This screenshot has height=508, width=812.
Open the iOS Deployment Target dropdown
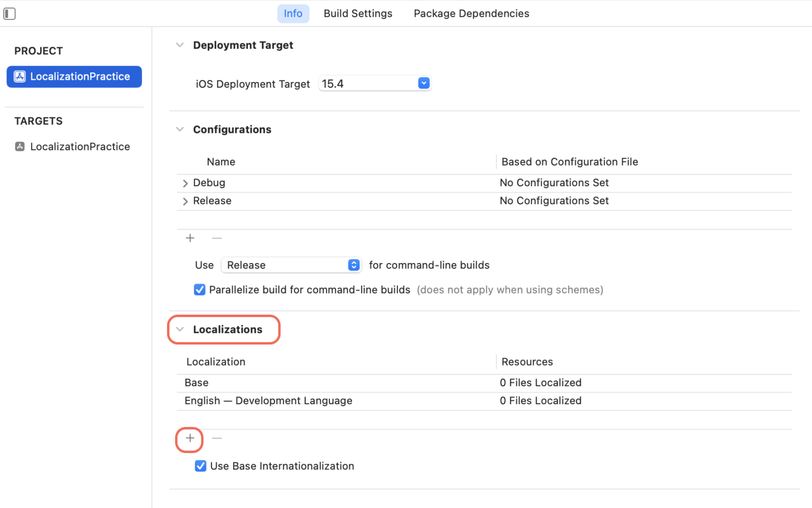[423, 83]
